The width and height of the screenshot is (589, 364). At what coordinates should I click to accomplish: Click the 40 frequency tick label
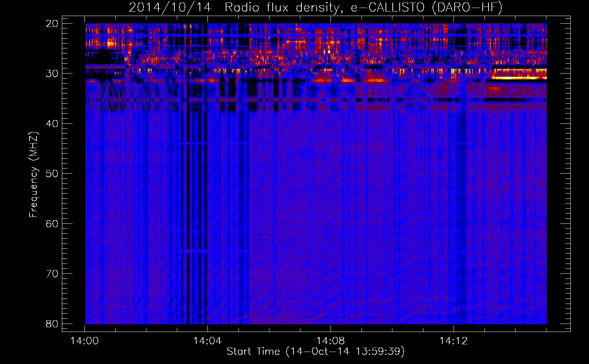(52, 124)
